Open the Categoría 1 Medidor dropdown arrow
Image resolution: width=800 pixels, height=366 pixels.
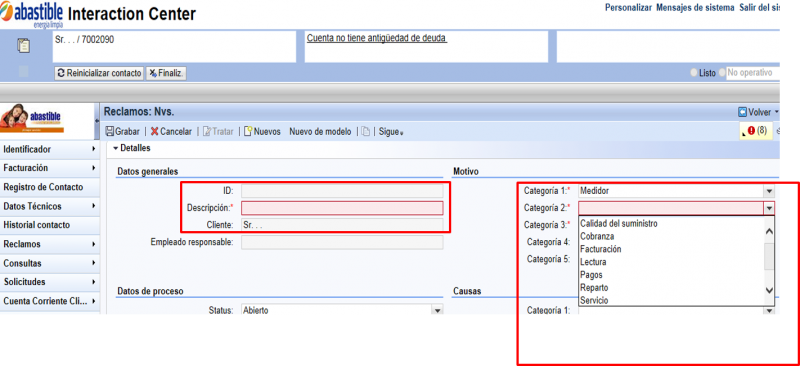(769, 191)
